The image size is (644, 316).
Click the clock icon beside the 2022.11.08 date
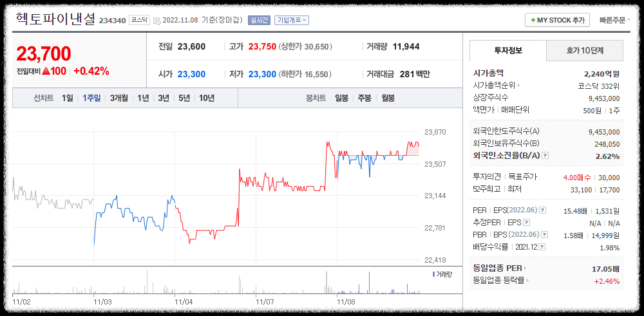coord(157,21)
